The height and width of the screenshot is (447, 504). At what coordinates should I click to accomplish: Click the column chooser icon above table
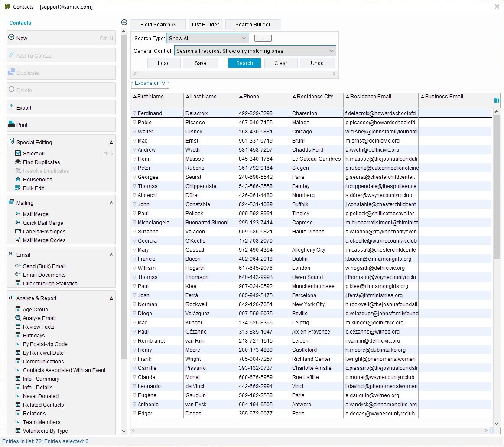[x=497, y=100]
